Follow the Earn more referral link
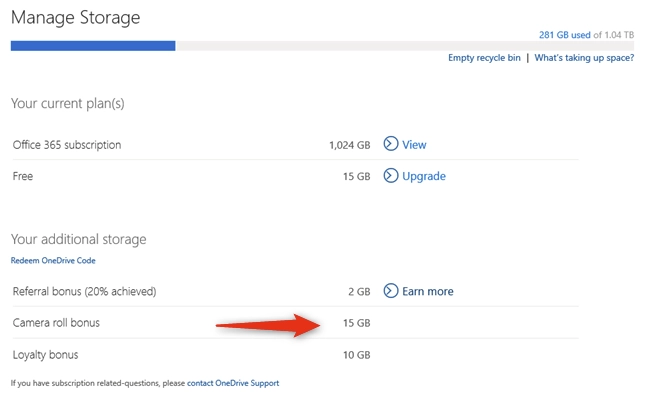 [x=428, y=291]
